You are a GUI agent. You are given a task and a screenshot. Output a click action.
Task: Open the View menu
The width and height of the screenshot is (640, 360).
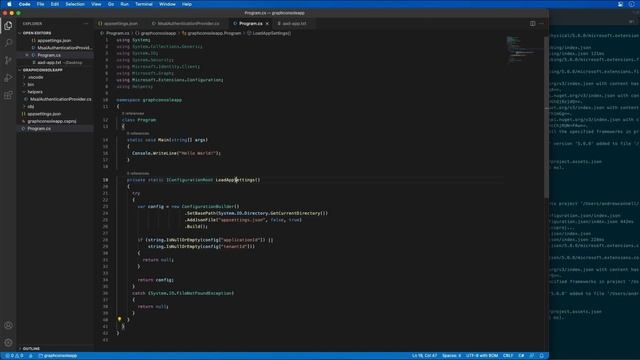coord(96,4)
